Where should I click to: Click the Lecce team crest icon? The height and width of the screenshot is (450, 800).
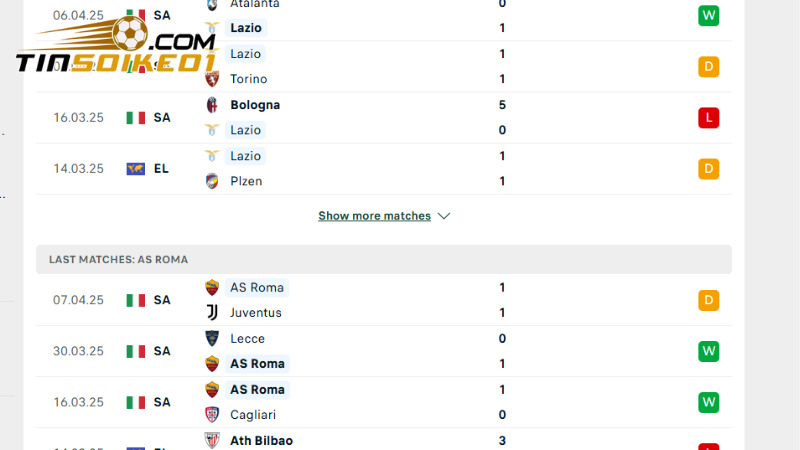coord(212,339)
